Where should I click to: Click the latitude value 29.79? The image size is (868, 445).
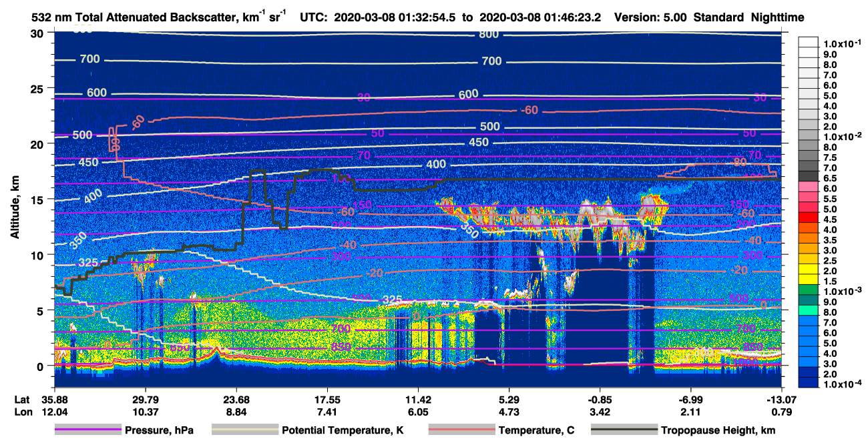coord(145,399)
